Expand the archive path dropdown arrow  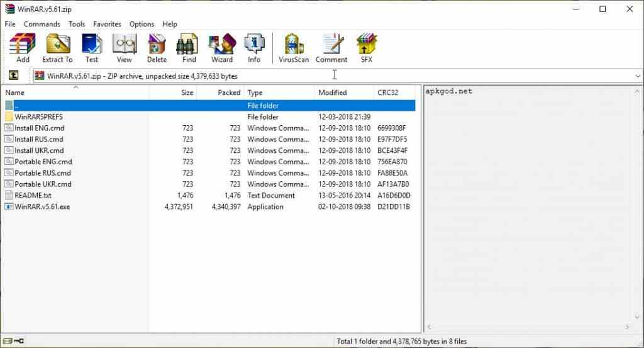tap(638, 76)
